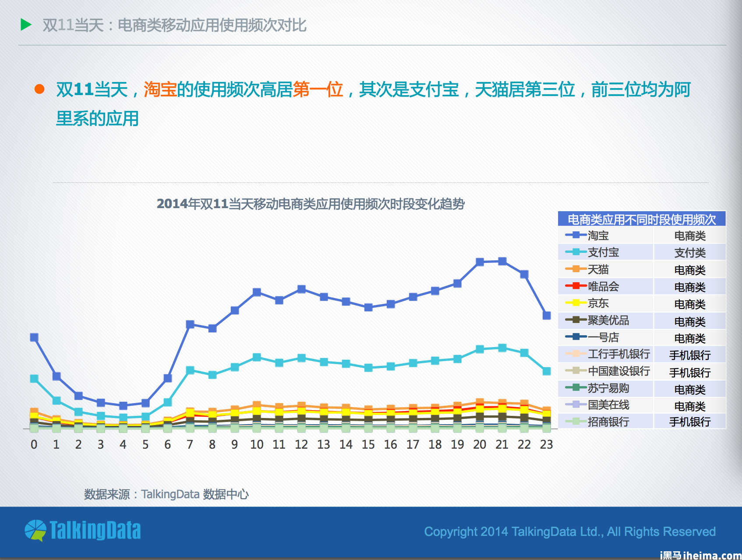This screenshot has width=742, height=560.
Task: Click the x-axis label 7
Action: pos(190,445)
